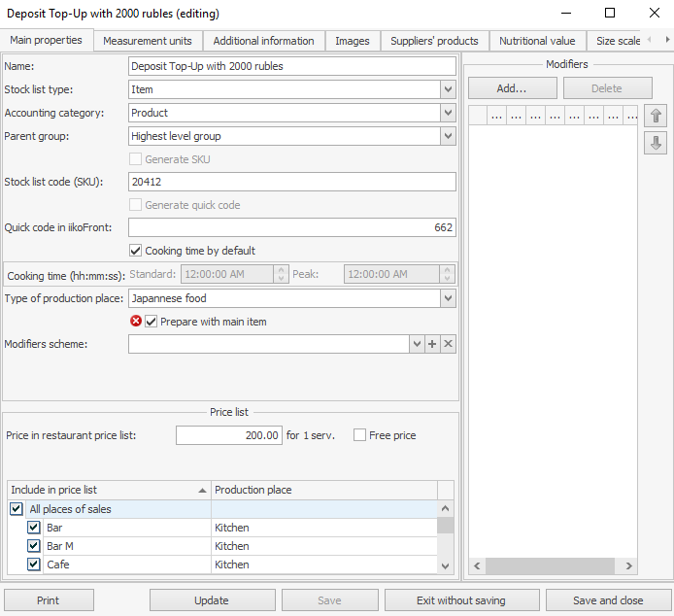
Task: Enable the Free price checkbox
Action: coord(360,435)
